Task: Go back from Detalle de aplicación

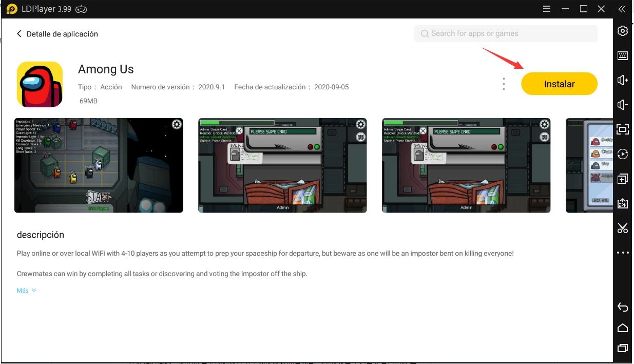Action: point(20,34)
